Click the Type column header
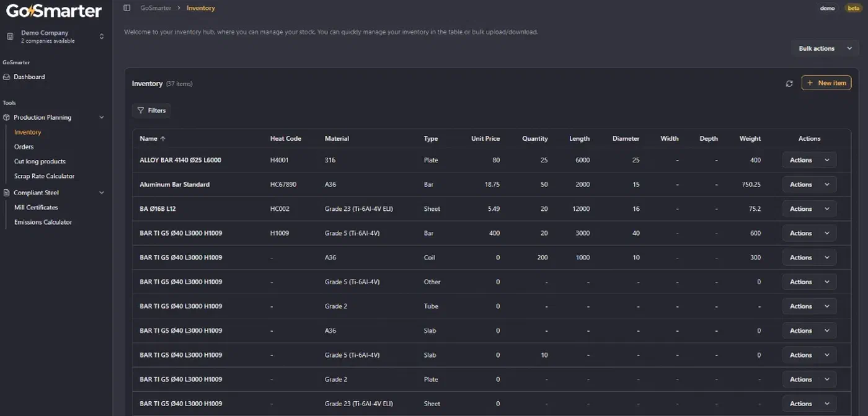The height and width of the screenshot is (416, 868). point(431,139)
